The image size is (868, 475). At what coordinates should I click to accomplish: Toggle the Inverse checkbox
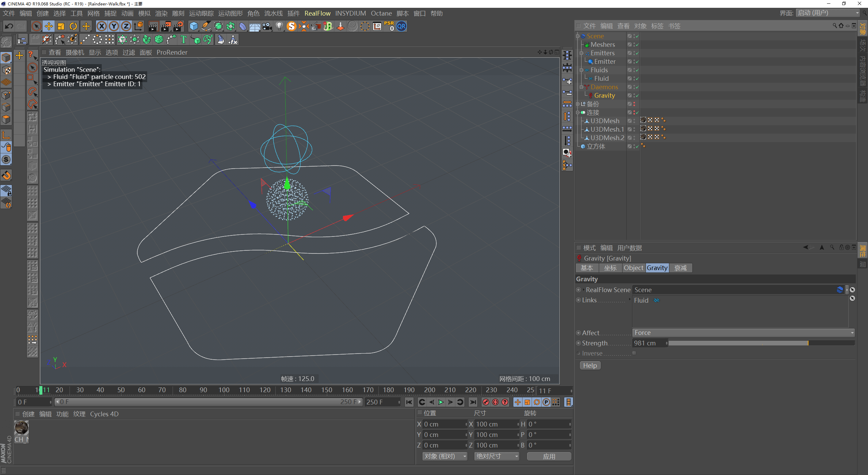click(x=634, y=353)
